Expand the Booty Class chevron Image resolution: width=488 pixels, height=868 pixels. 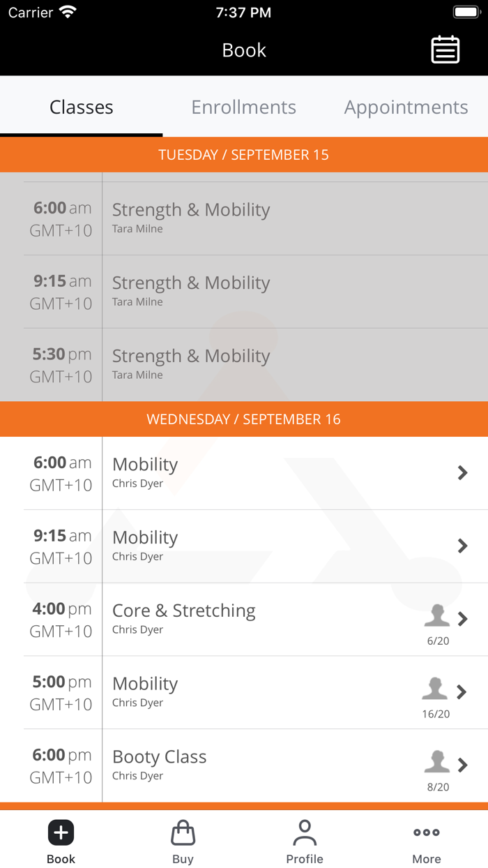[x=462, y=765]
